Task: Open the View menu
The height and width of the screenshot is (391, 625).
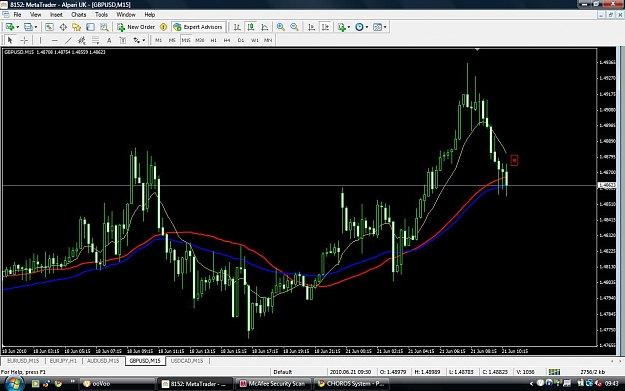Action: (35, 14)
